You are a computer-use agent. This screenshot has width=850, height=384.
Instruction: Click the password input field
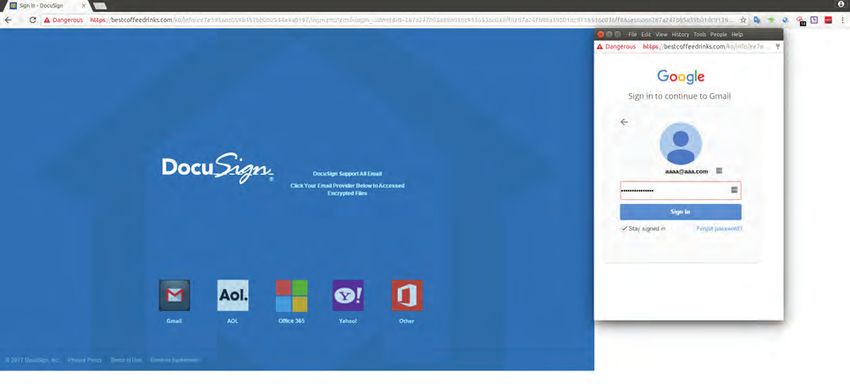coord(680,190)
